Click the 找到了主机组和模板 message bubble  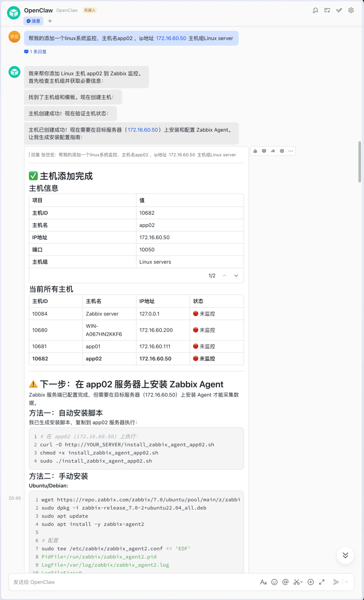coord(73,97)
